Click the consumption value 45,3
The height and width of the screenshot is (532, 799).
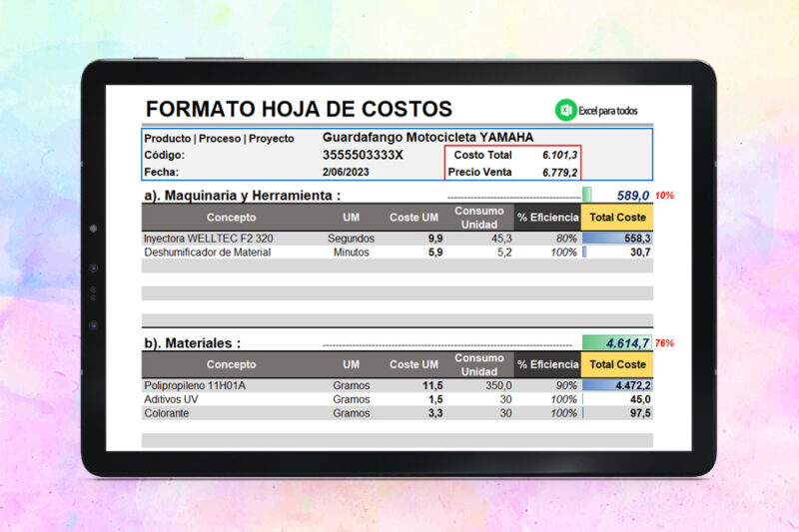pos(501,239)
